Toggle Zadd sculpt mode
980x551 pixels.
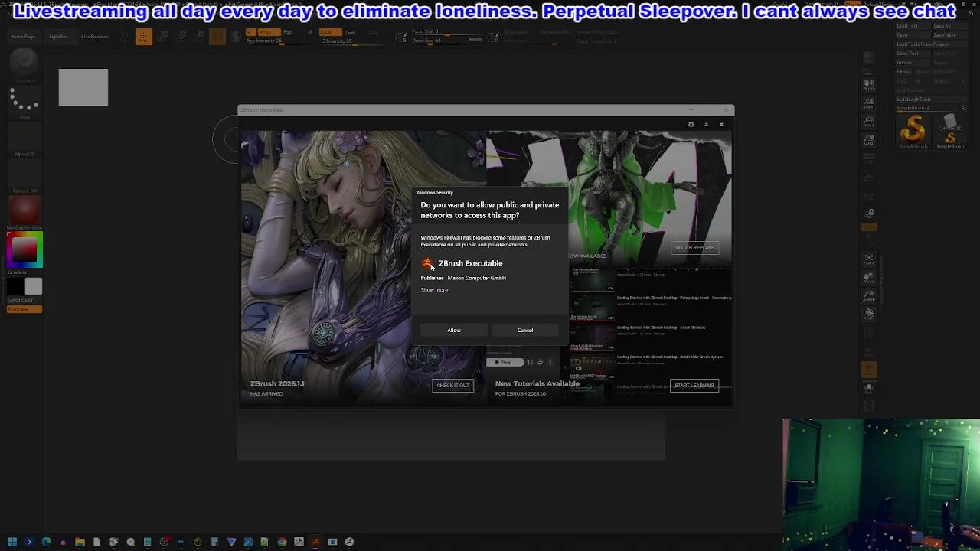[x=329, y=32]
